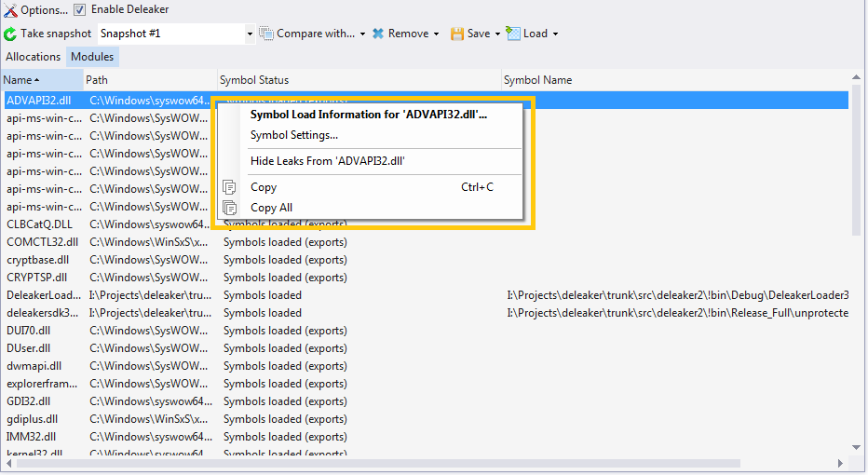The image size is (868, 475).
Task: Click the horizontal scrollbar right arrow
Action: coord(840,464)
